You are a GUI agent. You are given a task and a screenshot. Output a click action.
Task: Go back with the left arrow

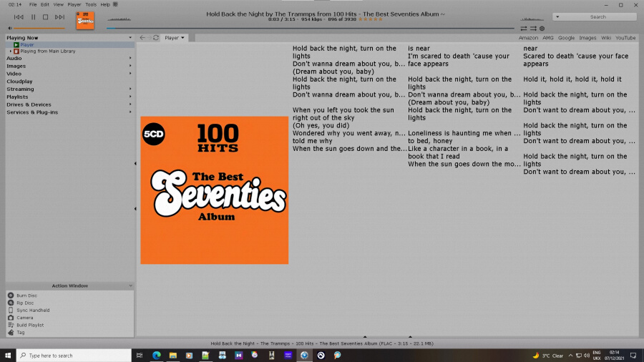coord(142,38)
